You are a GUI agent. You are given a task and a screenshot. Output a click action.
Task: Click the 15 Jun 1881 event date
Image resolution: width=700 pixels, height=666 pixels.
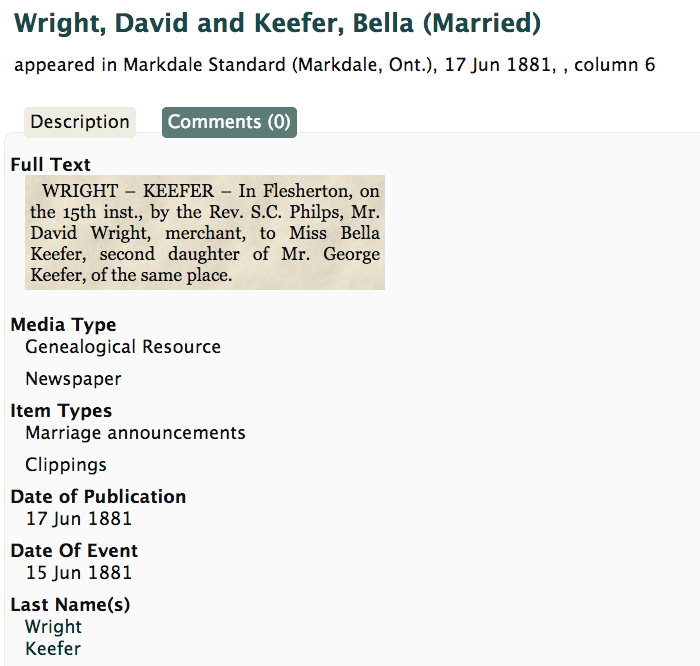(x=79, y=573)
